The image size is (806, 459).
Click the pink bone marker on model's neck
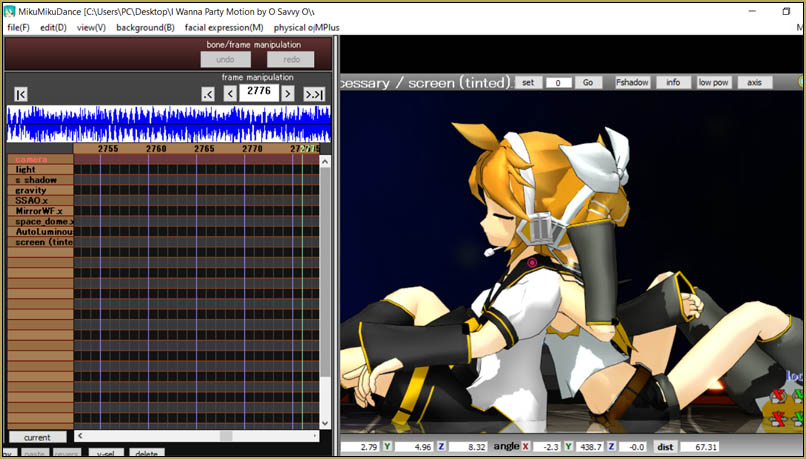[x=533, y=263]
